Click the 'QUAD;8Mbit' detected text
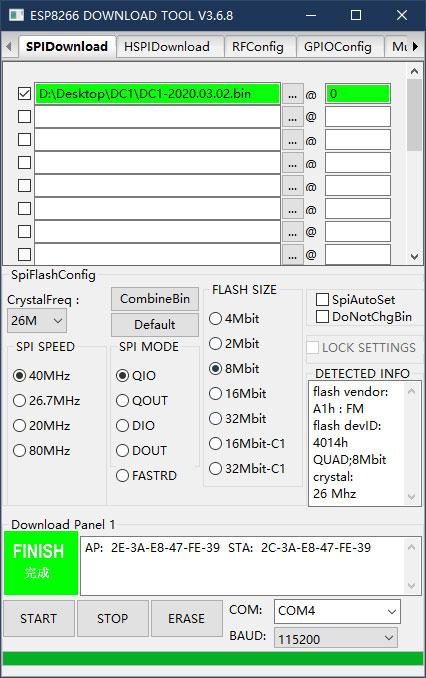This screenshot has width=426, height=678. (349, 460)
